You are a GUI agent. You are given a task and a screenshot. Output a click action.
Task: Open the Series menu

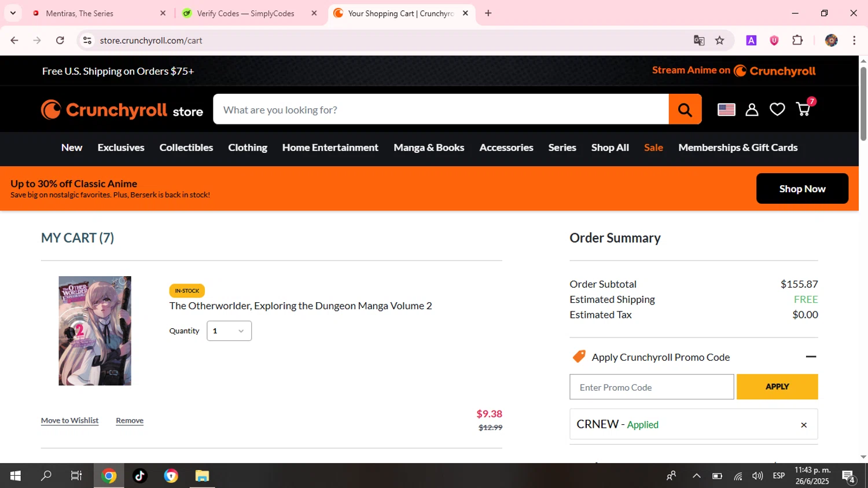pyautogui.click(x=562, y=148)
